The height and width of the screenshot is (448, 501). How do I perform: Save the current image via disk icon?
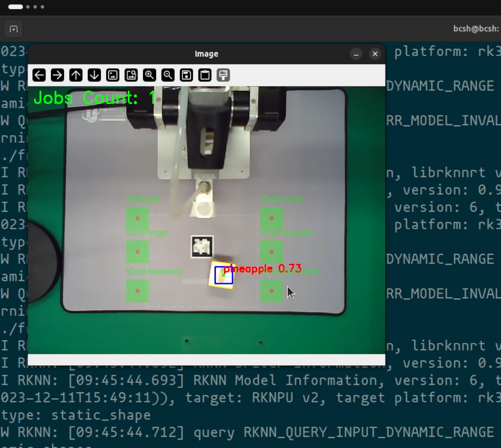[x=186, y=75]
